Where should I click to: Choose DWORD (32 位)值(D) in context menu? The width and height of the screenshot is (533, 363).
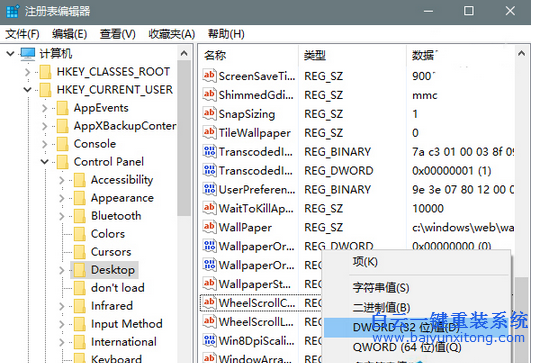[x=416, y=327]
